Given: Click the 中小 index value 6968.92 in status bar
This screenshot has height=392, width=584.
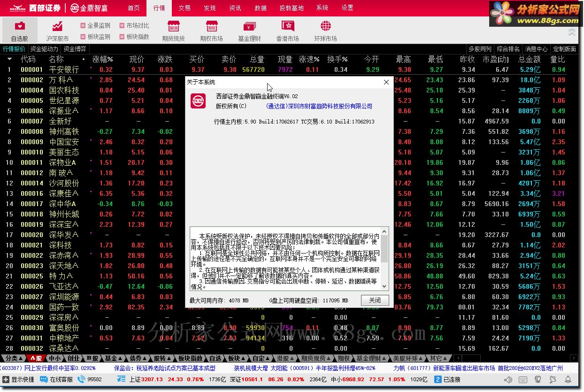Looking at the screenshot, I should [354, 379].
